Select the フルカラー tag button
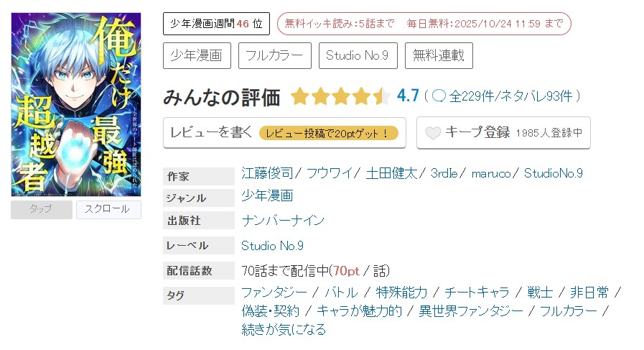The height and width of the screenshot is (350, 644). [x=274, y=56]
